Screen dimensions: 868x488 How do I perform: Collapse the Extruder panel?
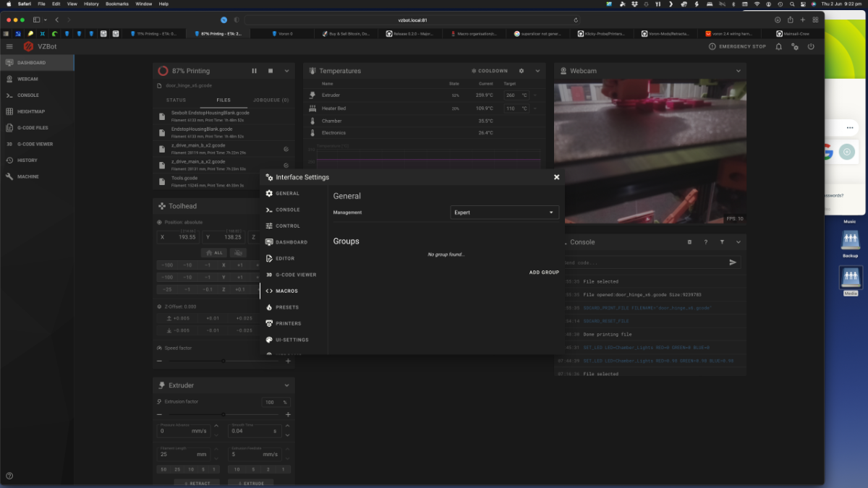[x=286, y=385]
